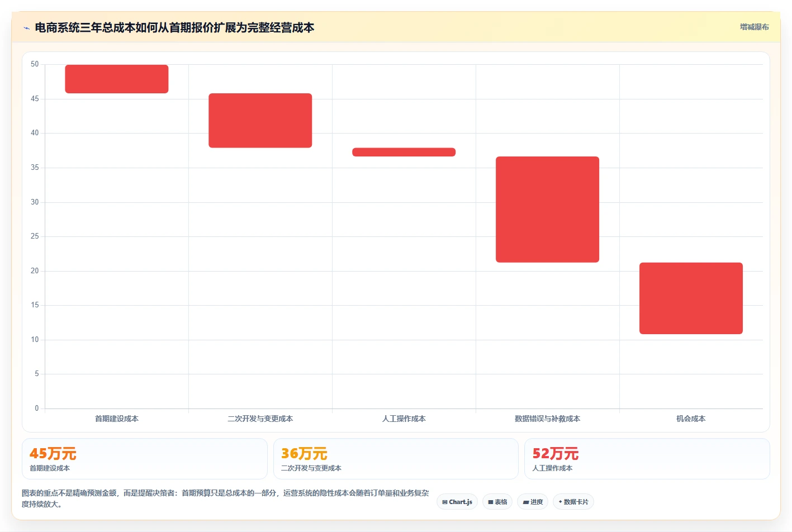This screenshot has height=532, width=792.
Task: Click the 机会成本 axis label
Action: tap(691, 419)
